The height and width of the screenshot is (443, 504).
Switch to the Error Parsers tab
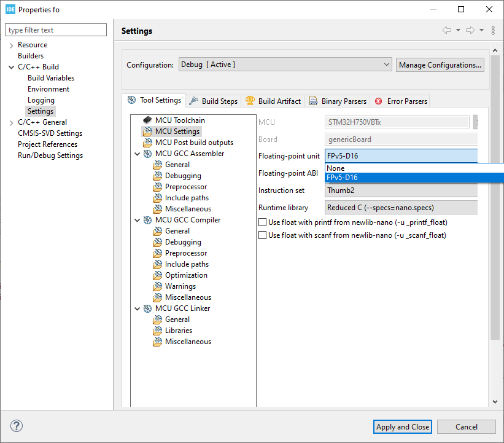(x=401, y=101)
